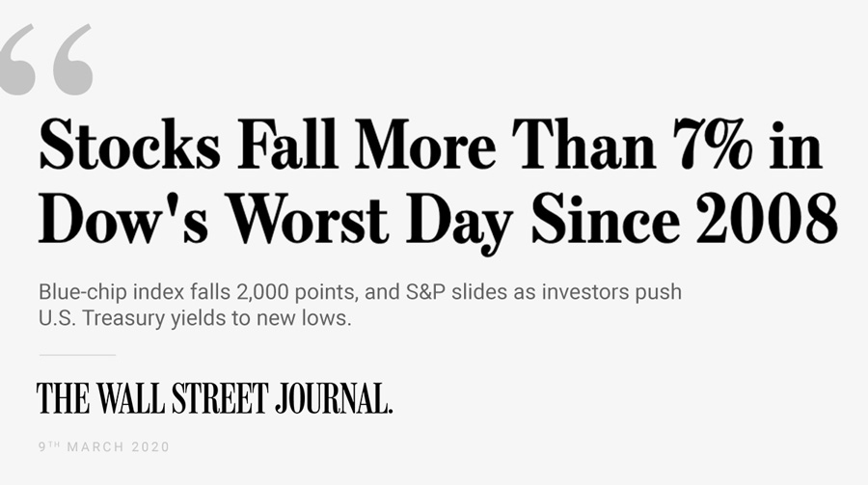Click the thin divider line above the logo

point(77,355)
